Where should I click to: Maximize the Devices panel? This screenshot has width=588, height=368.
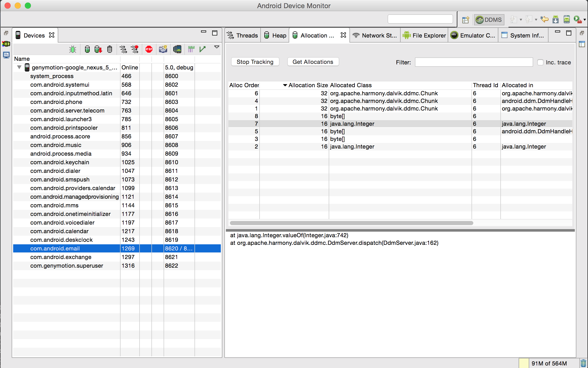(215, 33)
